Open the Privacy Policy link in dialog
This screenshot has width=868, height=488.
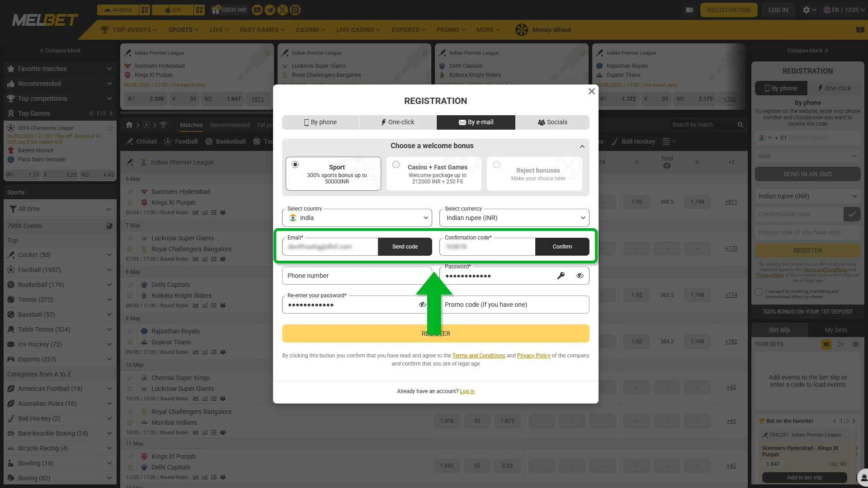(x=534, y=356)
